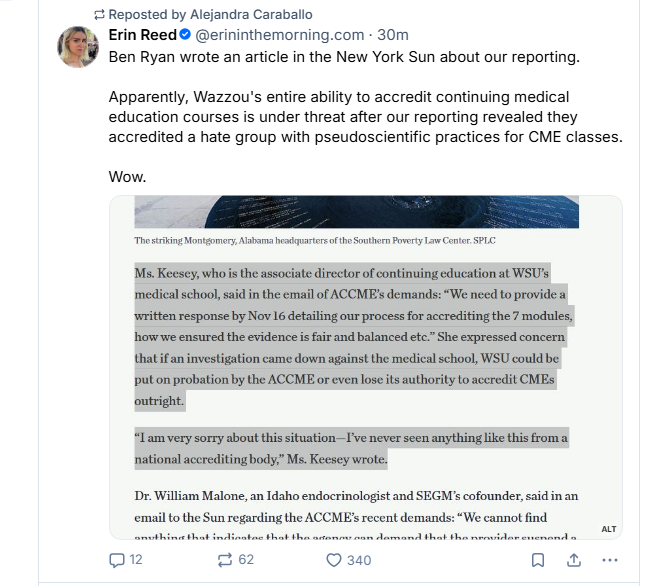Click the reply speech bubble icon
660x586 pixels.
click(x=116, y=560)
